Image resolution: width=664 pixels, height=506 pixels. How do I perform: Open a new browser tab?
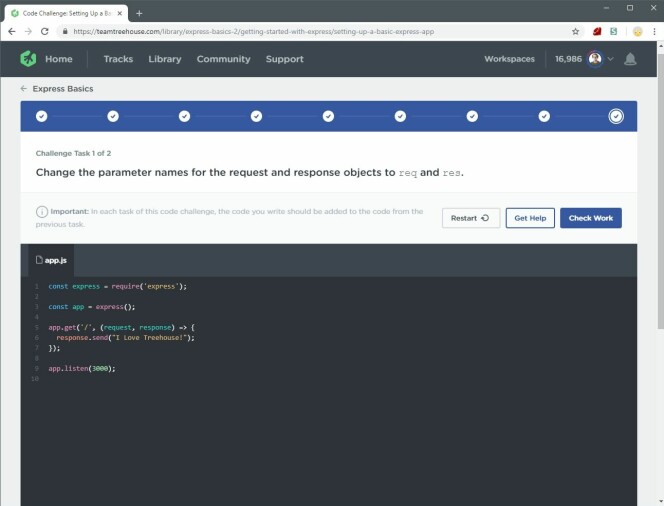point(139,14)
